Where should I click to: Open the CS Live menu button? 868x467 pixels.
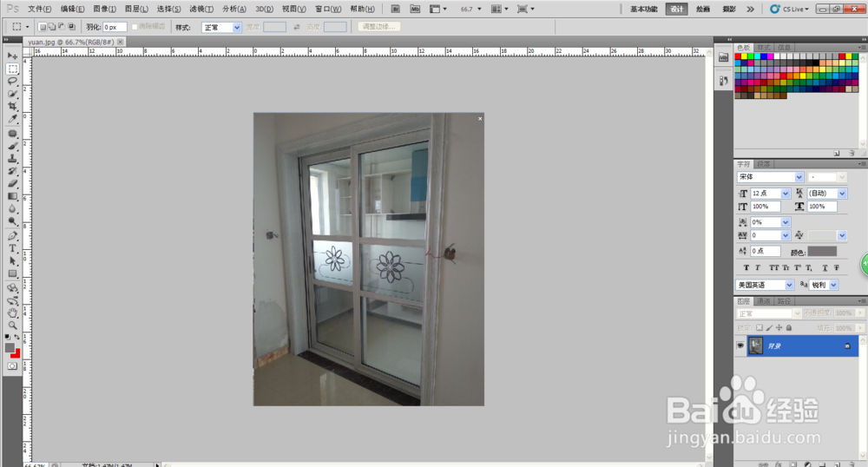pyautogui.click(x=789, y=9)
